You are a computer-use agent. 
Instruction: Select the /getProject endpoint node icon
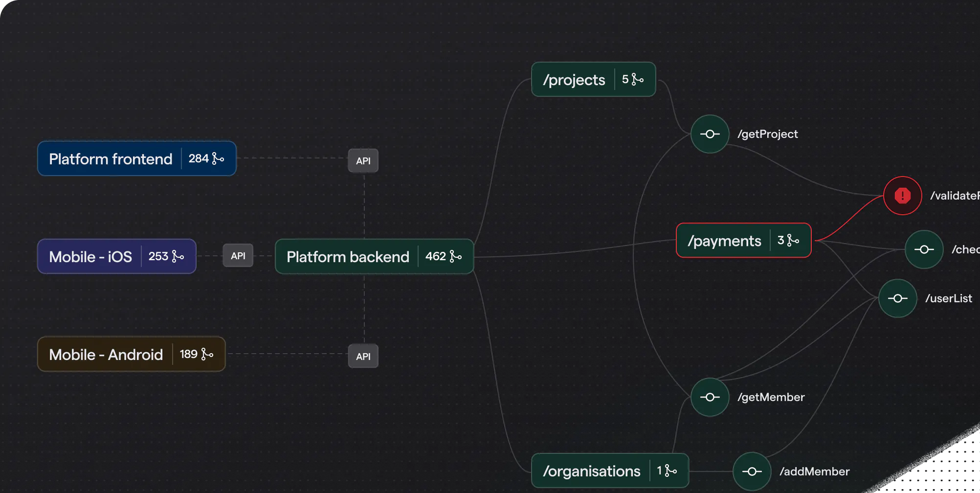[x=710, y=134]
